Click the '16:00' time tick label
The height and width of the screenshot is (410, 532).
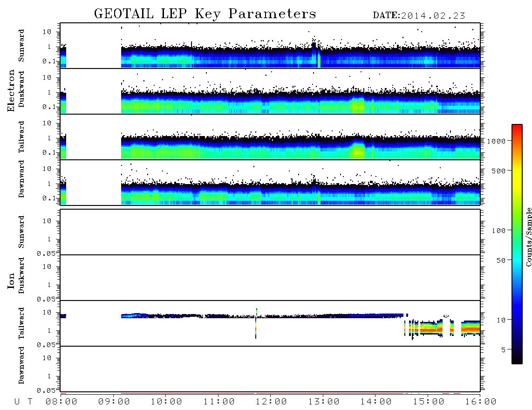pyautogui.click(x=481, y=402)
